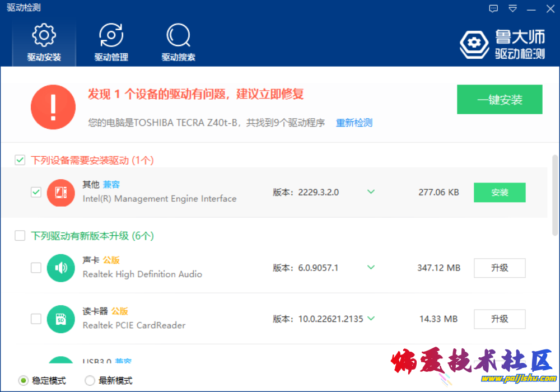The width and height of the screenshot is (560, 392).
Task: Click the 驱动搜索 magnifier icon
Action: tap(178, 36)
